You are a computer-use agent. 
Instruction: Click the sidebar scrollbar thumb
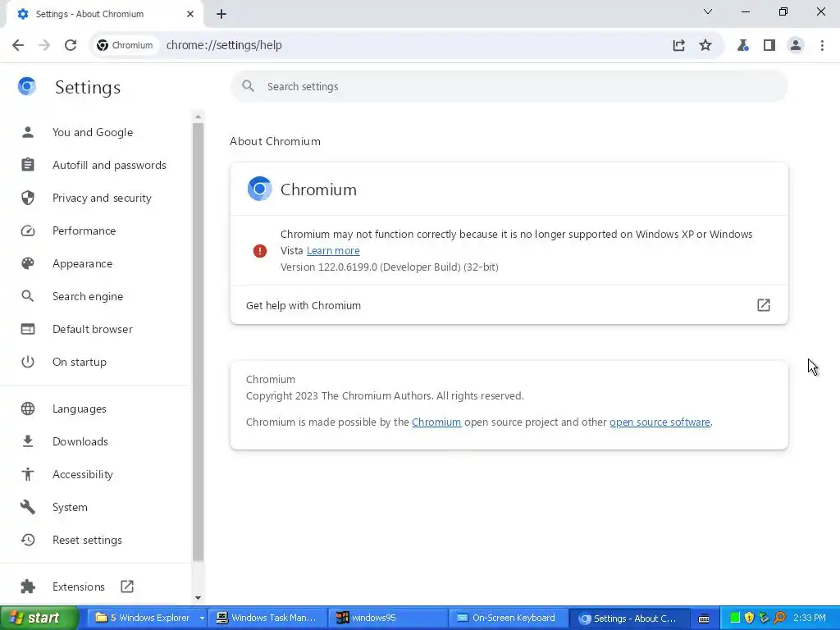click(198, 342)
